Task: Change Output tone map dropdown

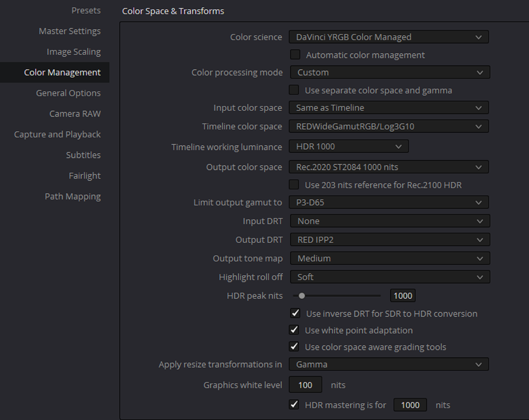Action: tap(390, 258)
